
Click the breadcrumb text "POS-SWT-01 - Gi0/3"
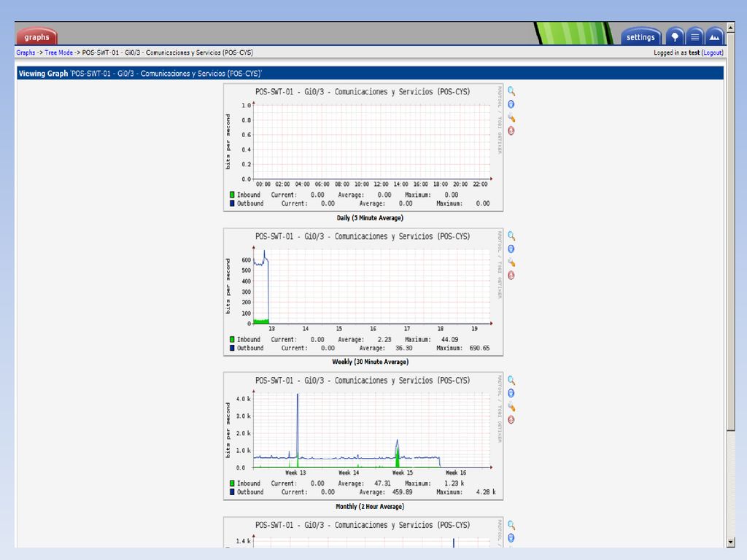click(x=111, y=52)
